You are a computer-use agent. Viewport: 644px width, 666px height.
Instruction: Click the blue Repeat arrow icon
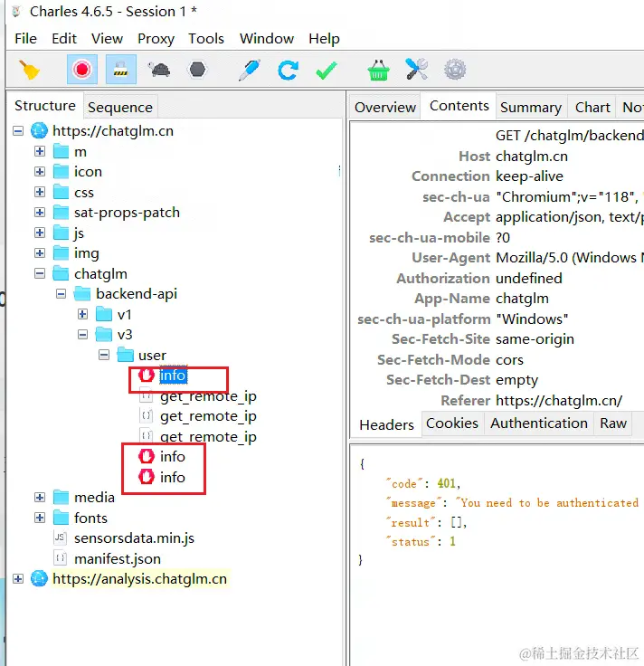click(288, 70)
